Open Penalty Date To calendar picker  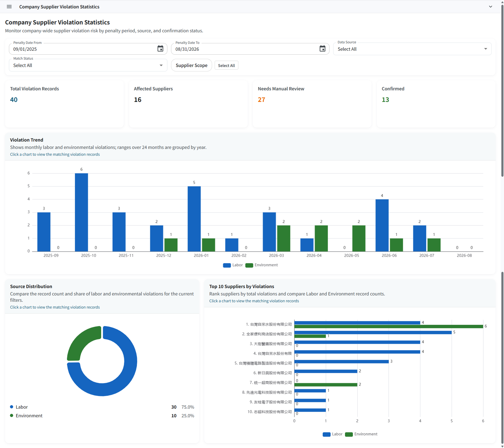click(322, 49)
